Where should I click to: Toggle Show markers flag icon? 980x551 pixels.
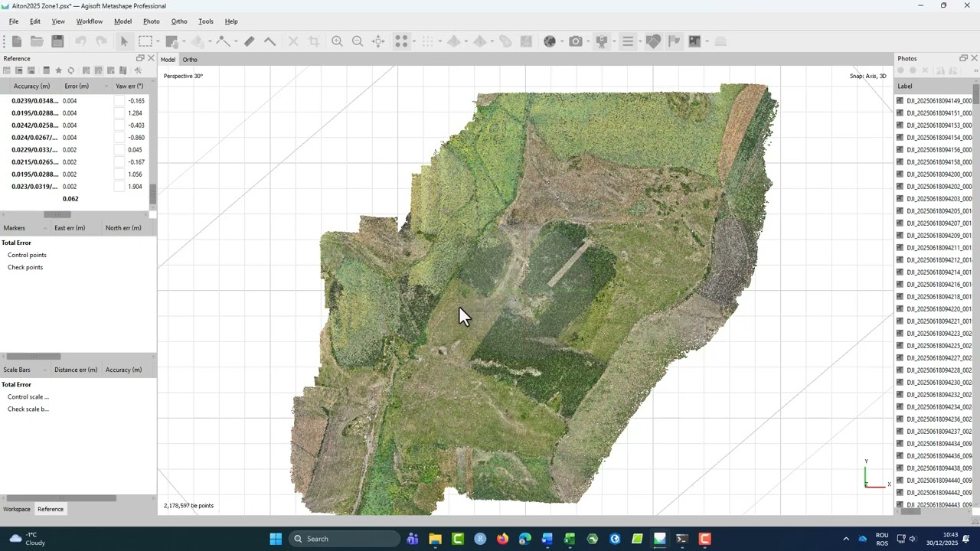tap(675, 41)
